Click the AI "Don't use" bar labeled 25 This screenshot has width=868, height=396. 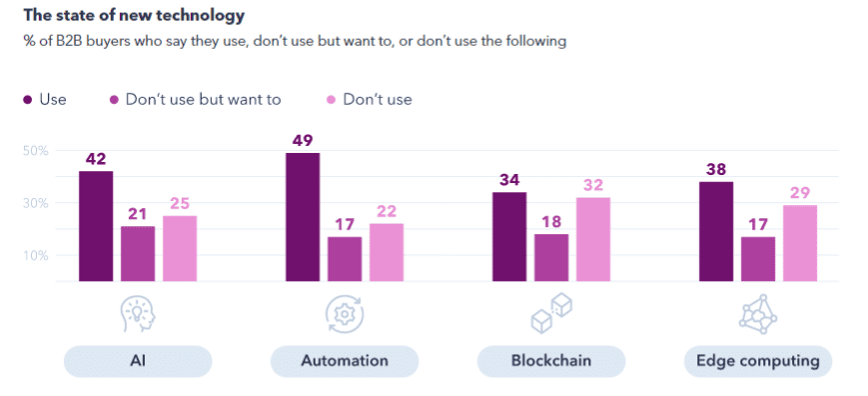point(180,249)
